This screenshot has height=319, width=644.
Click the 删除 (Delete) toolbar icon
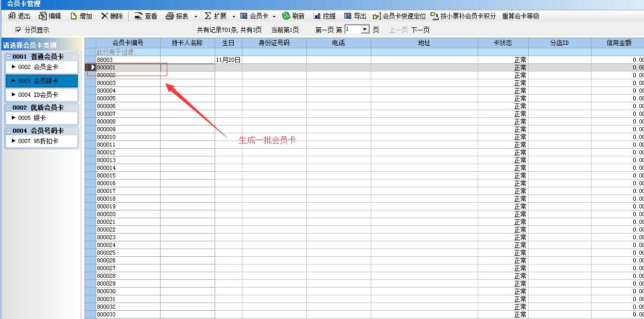click(113, 16)
